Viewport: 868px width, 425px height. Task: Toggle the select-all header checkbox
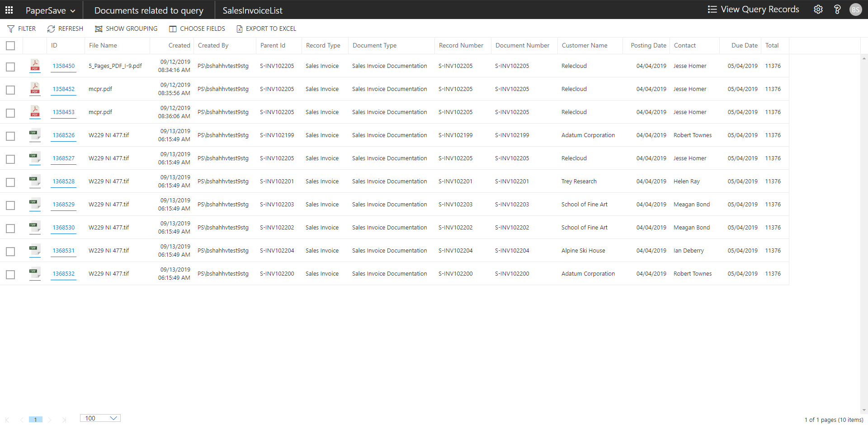coord(10,46)
